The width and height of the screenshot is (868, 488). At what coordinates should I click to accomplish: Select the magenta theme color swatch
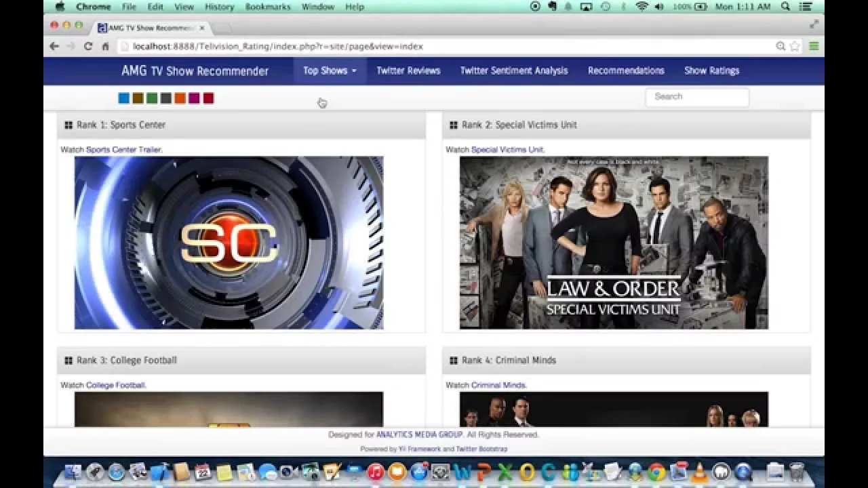click(194, 98)
